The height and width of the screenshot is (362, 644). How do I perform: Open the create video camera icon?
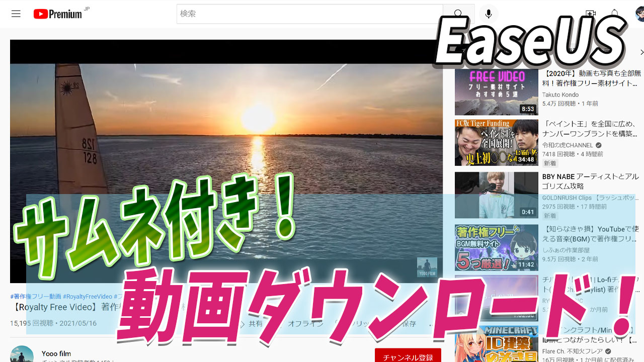591,14
